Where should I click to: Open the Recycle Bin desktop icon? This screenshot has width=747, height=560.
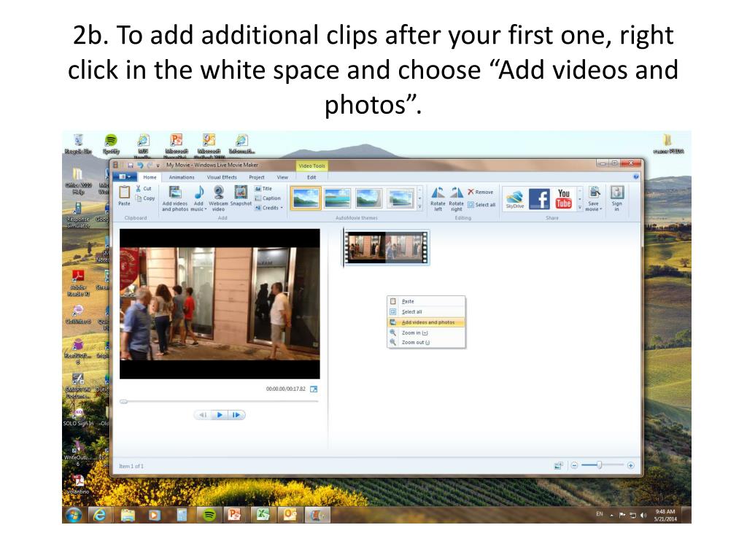click(78, 144)
